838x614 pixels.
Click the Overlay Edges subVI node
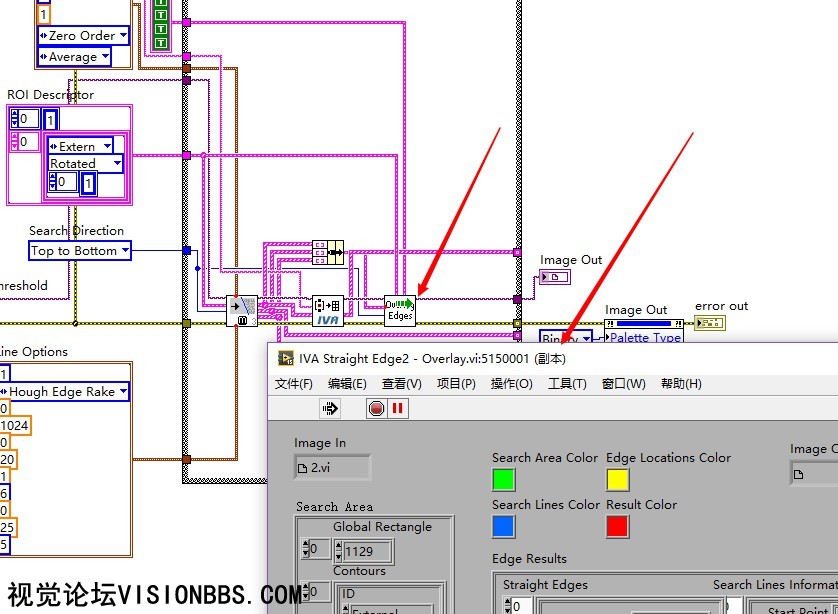(x=399, y=309)
